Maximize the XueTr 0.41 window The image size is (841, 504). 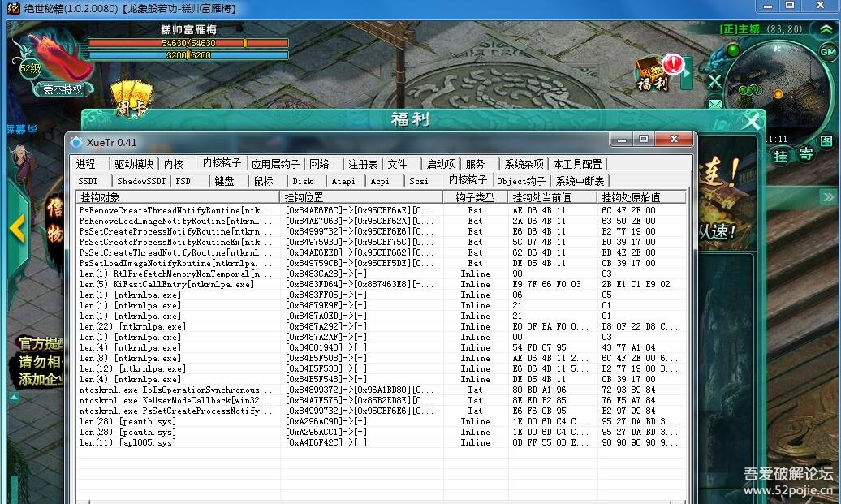tap(644, 140)
